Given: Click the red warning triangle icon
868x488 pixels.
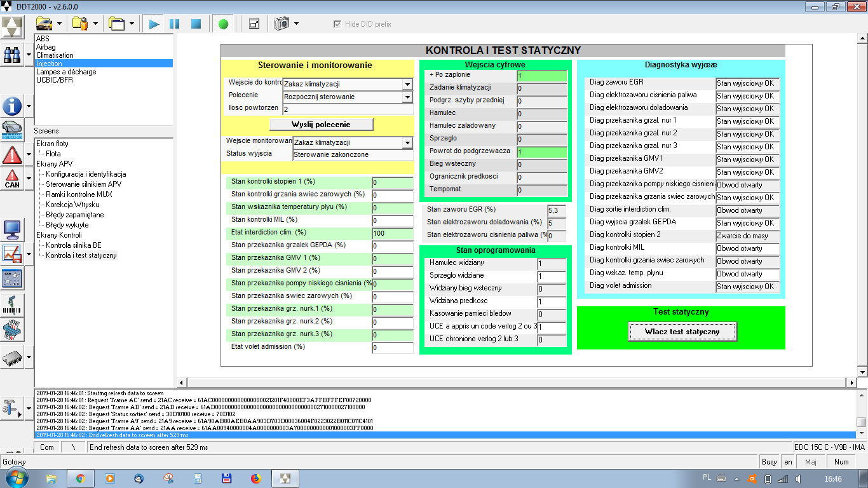Looking at the screenshot, I should (12, 154).
